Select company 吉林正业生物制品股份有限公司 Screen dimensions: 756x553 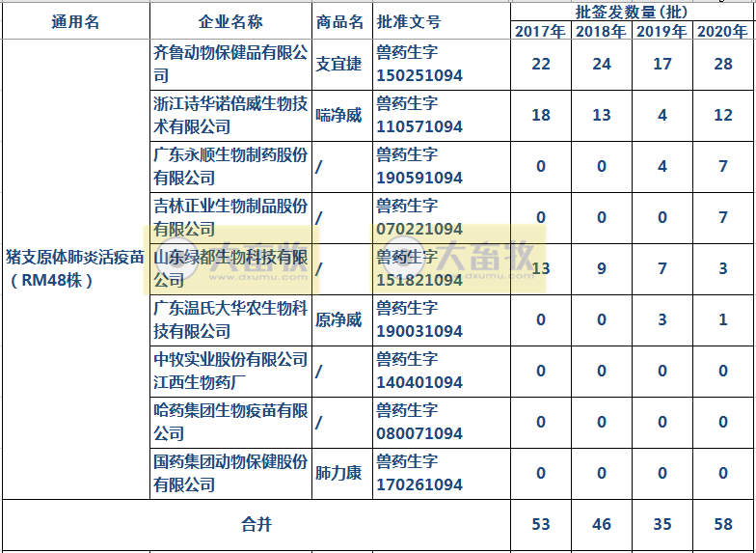click(231, 218)
